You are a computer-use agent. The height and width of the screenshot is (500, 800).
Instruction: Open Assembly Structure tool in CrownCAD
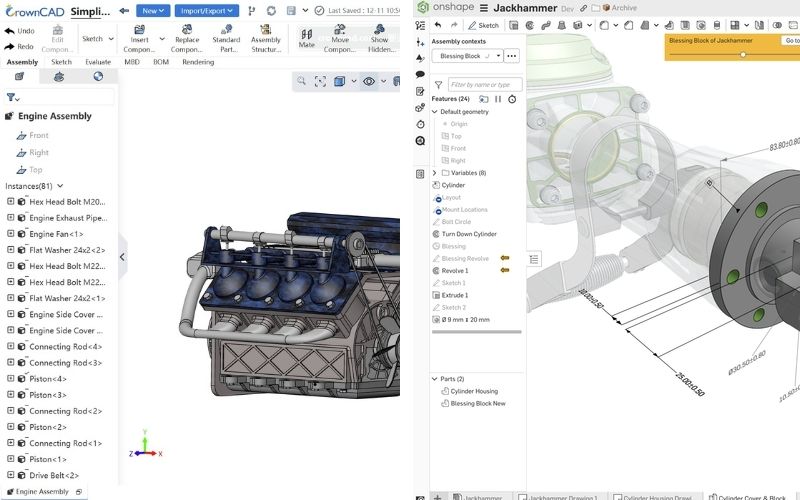[x=266, y=39]
